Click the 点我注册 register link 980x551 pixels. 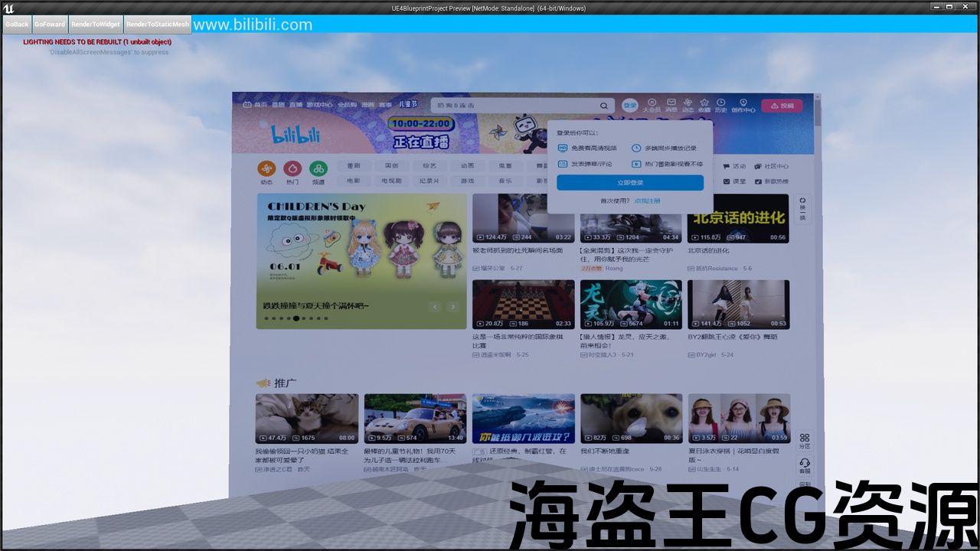point(647,201)
